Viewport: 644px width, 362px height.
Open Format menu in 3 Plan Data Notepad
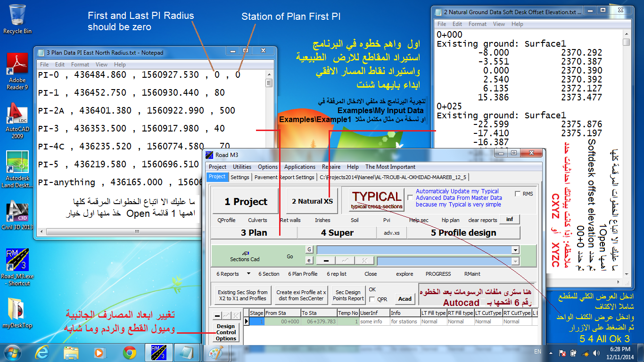[x=80, y=65]
